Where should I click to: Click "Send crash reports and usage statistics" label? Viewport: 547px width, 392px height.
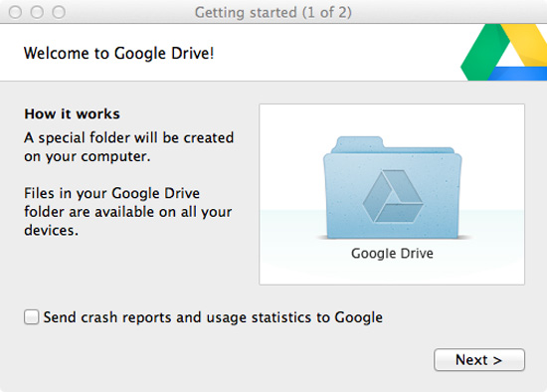coord(213,317)
